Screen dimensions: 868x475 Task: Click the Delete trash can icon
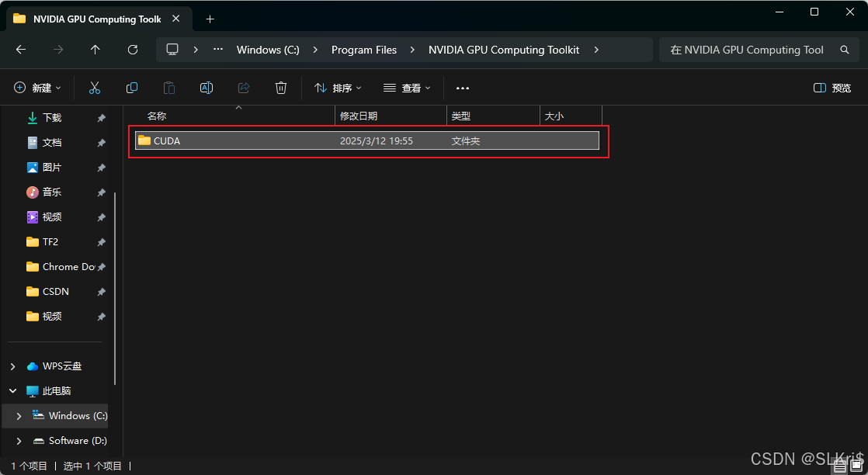[x=280, y=88]
